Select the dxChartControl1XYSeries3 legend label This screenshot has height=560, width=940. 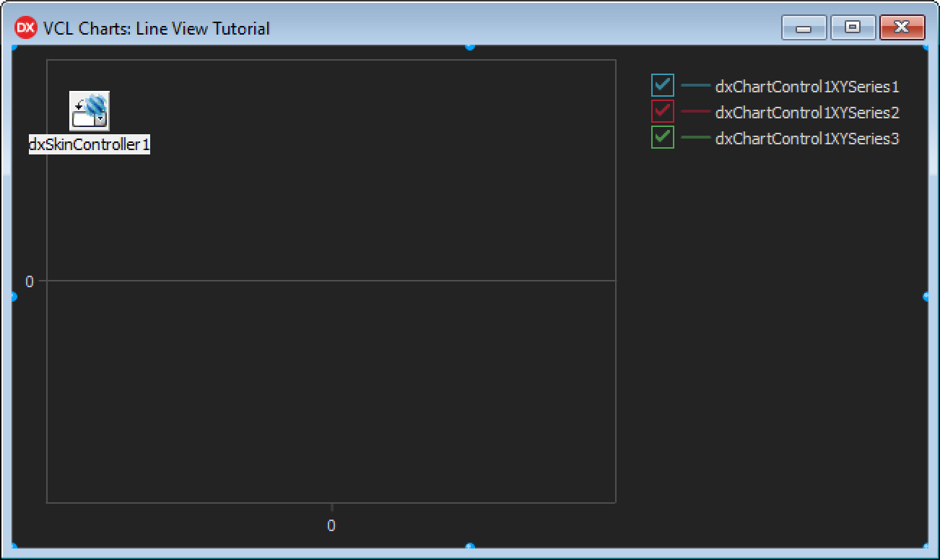806,139
